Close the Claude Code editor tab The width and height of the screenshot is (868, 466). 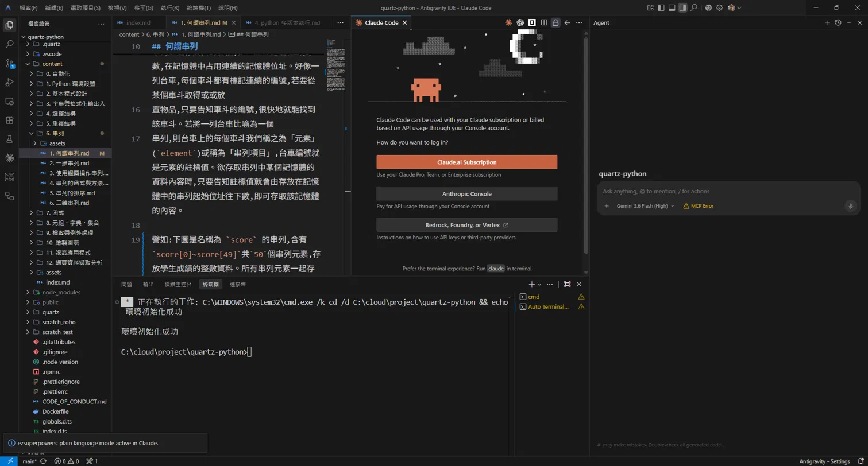click(404, 23)
